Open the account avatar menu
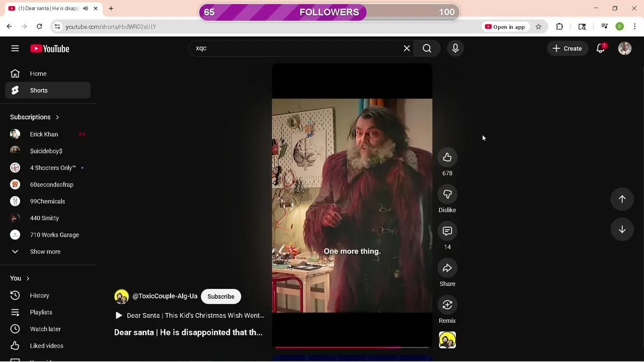644x362 pixels. pyautogui.click(x=625, y=48)
